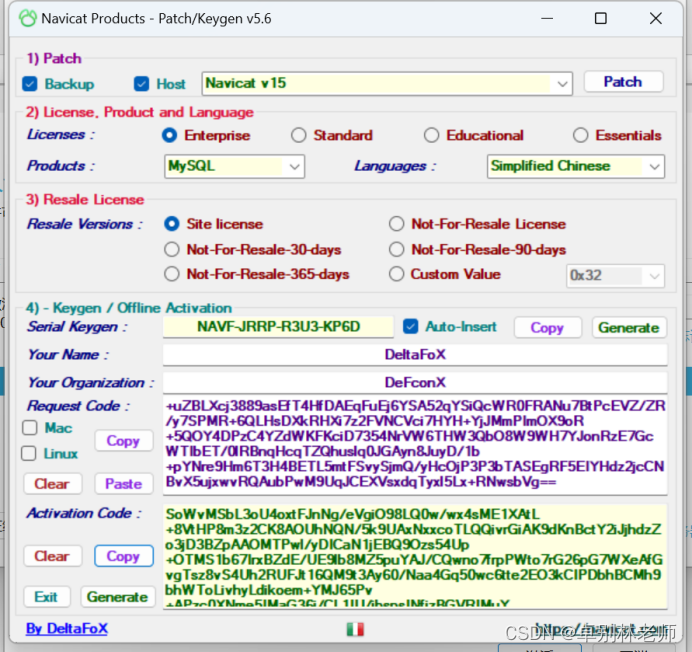
Task: Click the Exit button
Action: coord(47,597)
